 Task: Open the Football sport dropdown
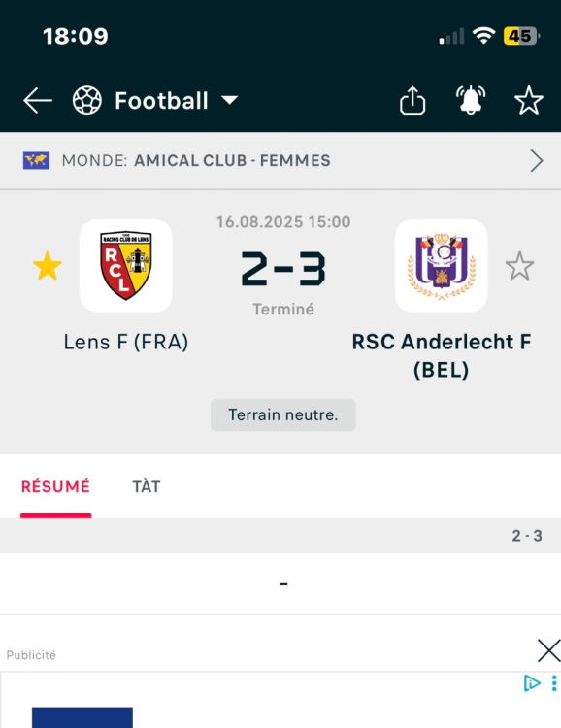[x=161, y=101]
